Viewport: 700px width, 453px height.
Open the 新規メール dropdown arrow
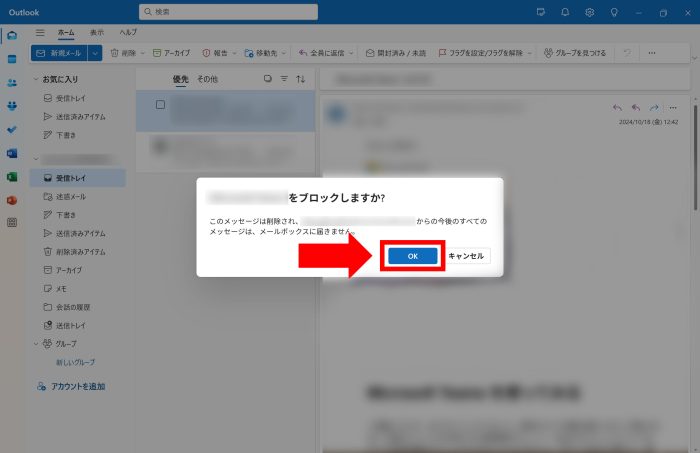pos(95,52)
